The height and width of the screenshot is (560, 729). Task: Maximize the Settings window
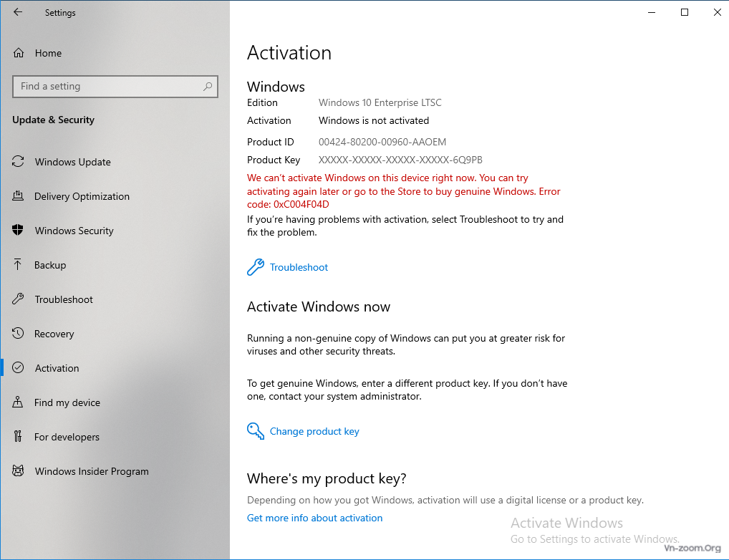[x=685, y=13]
